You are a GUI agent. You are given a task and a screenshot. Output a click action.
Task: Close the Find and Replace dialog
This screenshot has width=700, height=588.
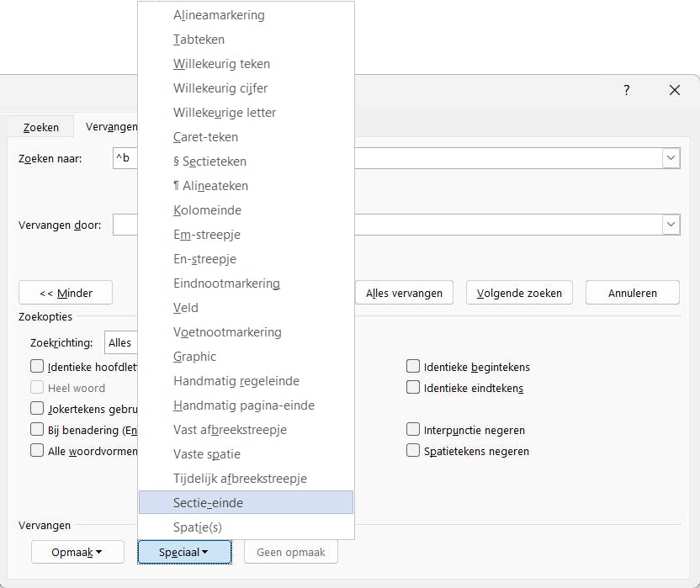(674, 91)
